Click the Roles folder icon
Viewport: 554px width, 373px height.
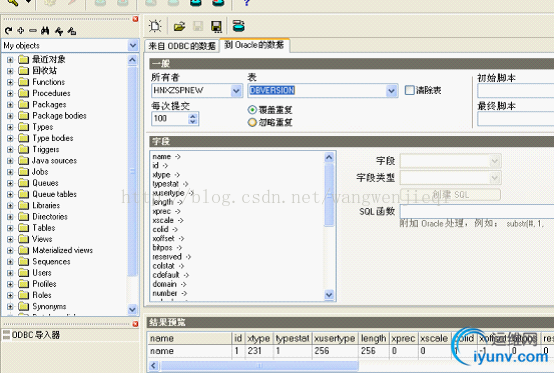tap(23, 295)
